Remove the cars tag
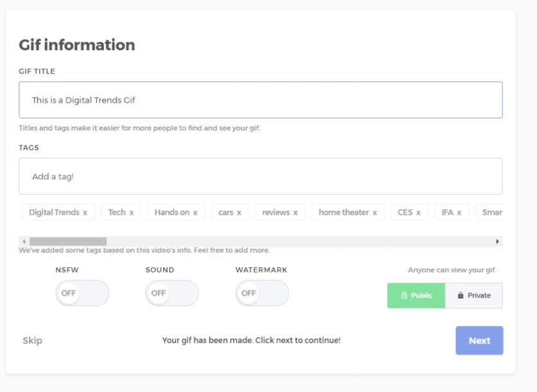Screen dimensions: 537x392 pyautogui.click(x=239, y=213)
